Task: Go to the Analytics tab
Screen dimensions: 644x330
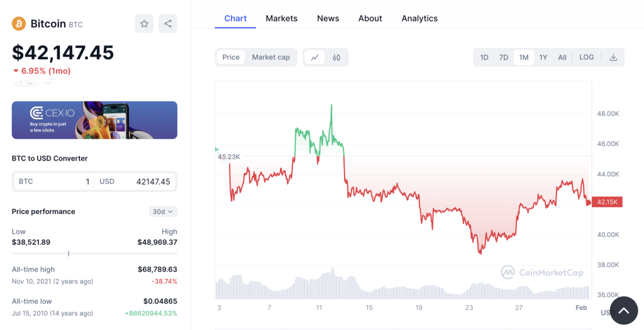Action: (419, 18)
